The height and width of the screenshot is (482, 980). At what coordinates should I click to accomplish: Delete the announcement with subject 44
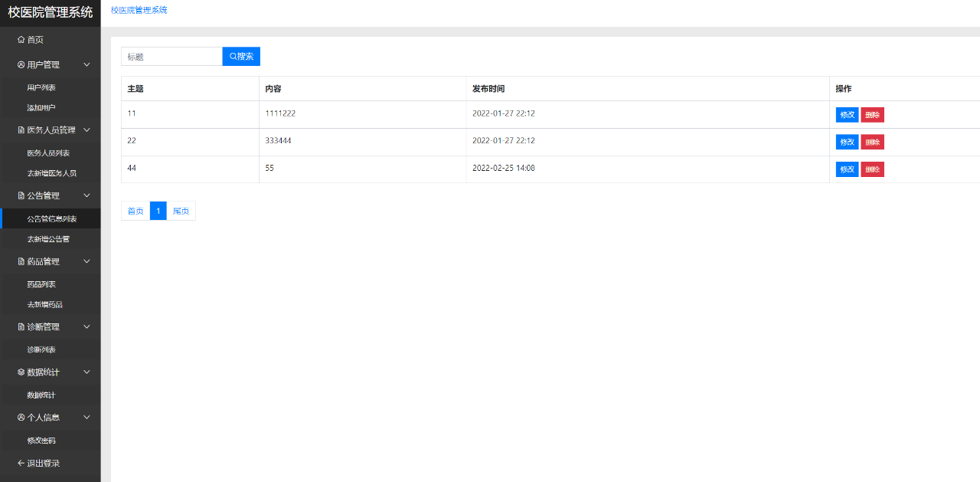(x=872, y=169)
